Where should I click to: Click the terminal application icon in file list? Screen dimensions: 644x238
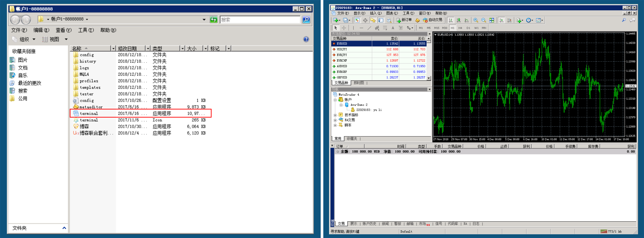pyautogui.click(x=76, y=113)
